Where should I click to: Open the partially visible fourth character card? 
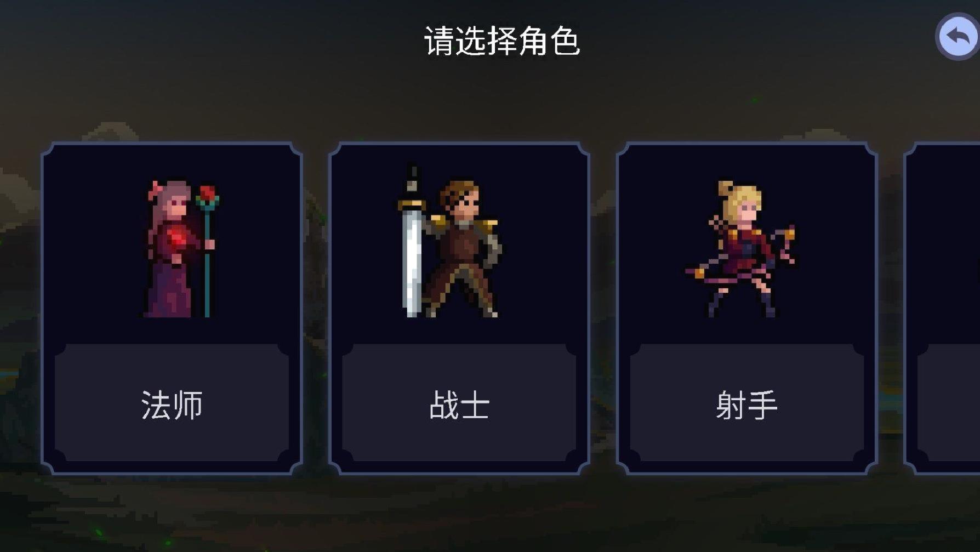click(x=942, y=308)
